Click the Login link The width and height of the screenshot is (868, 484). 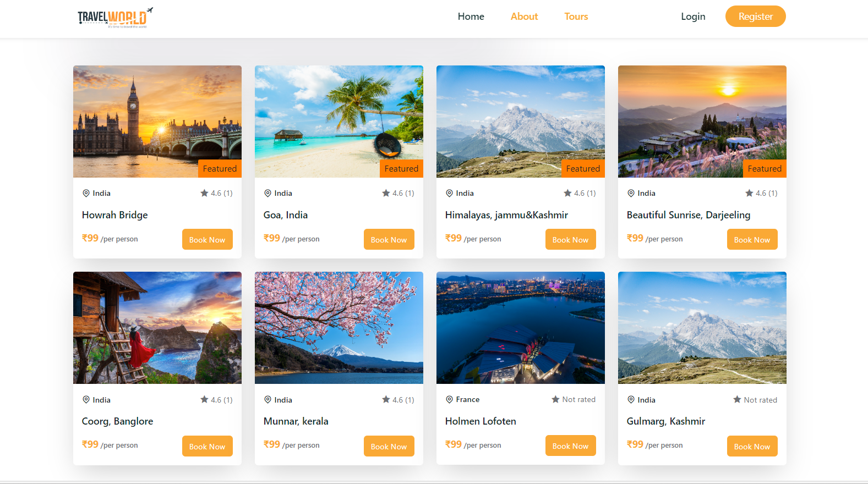[x=692, y=16]
